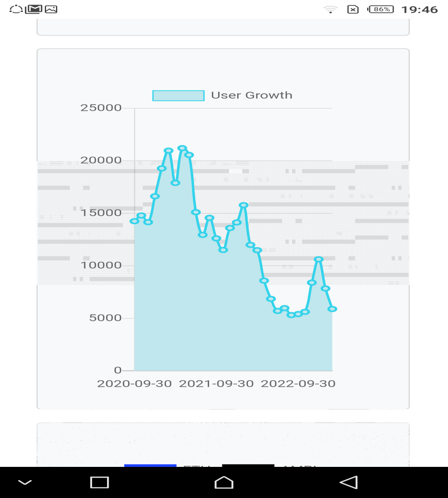Tap the Android home navigation icon

pyautogui.click(x=224, y=482)
